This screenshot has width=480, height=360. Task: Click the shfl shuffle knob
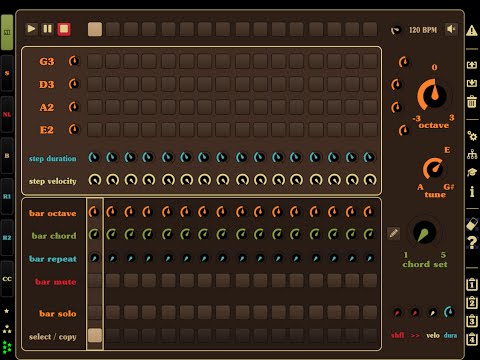pos(397,313)
